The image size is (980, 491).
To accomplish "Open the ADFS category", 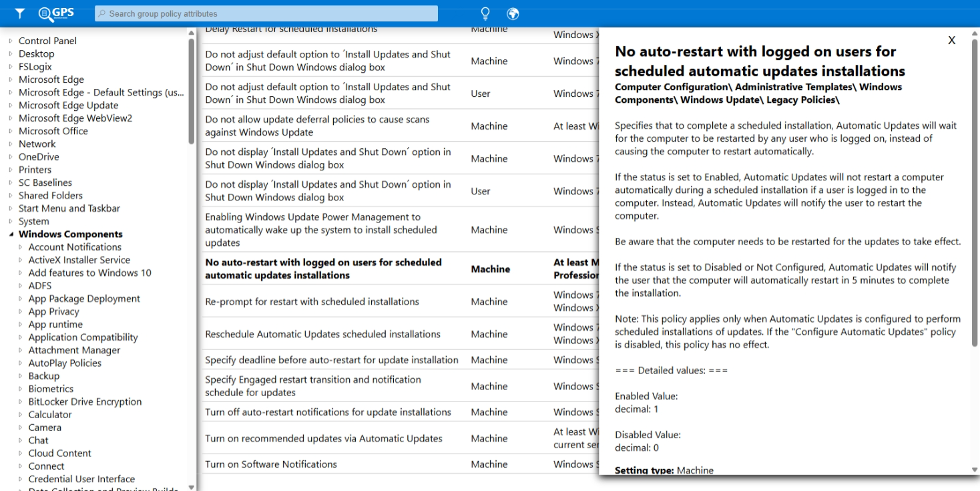I will click(x=40, y=285).
